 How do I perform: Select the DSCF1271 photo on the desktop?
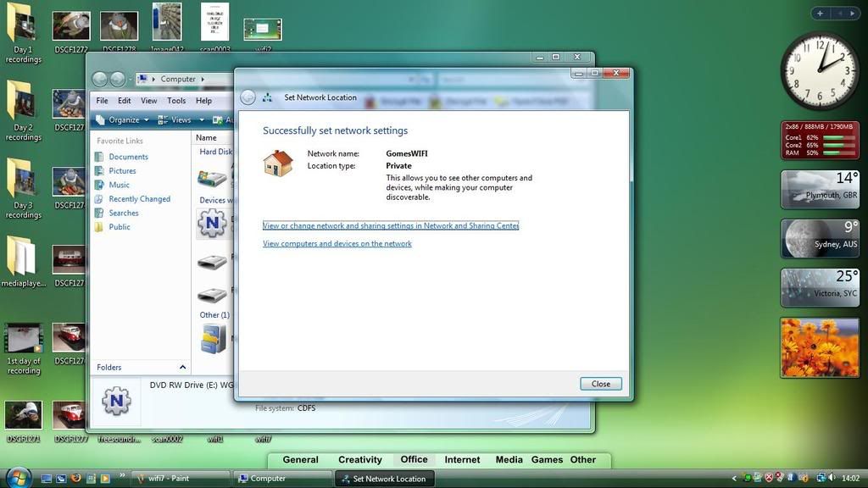pos(23,422)
